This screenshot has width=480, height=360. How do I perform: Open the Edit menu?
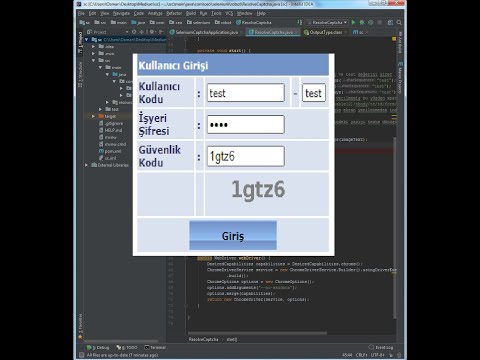click(x=92, y=13)
